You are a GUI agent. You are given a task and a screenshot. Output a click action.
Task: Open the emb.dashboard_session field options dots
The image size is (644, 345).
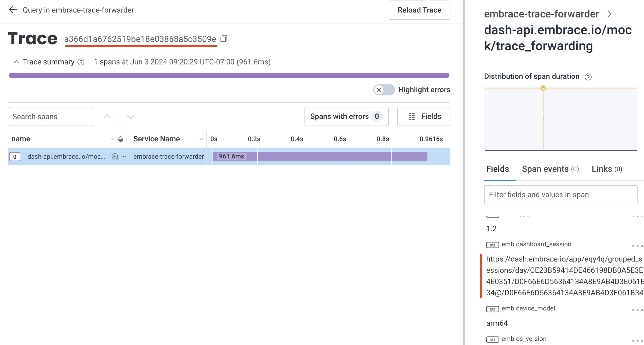[637, 246]
